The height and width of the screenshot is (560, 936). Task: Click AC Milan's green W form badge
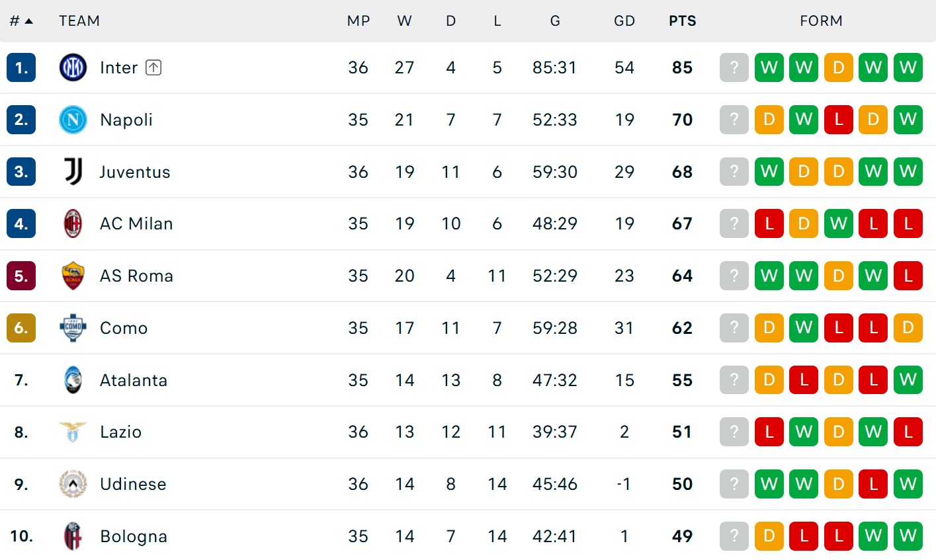coord(839,223)
